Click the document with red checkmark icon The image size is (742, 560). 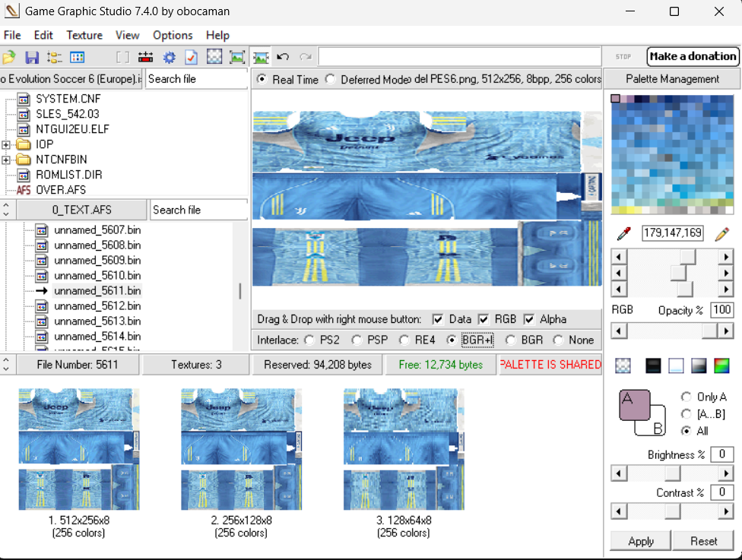191,58
